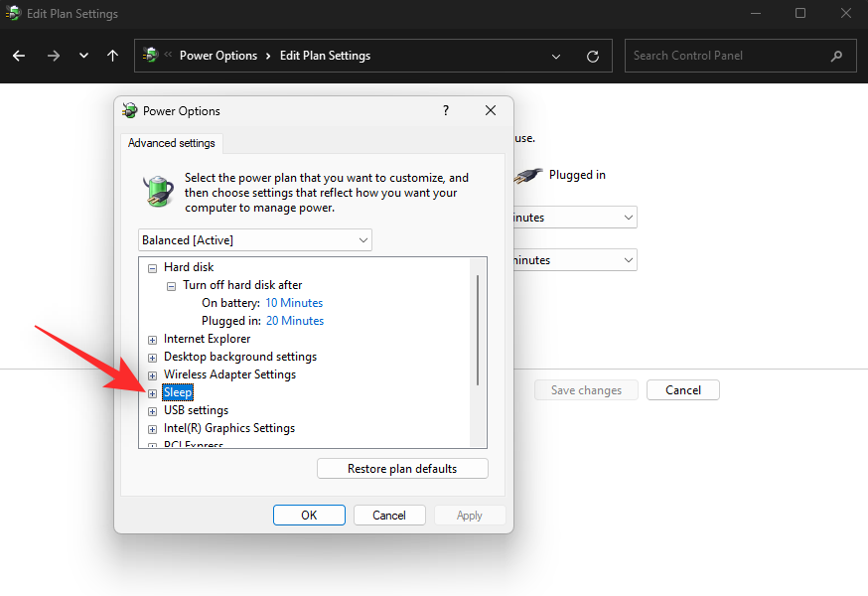
Task: Expand the Internet Explorer node
Action: pyautogui.click(x=152, y=340)
